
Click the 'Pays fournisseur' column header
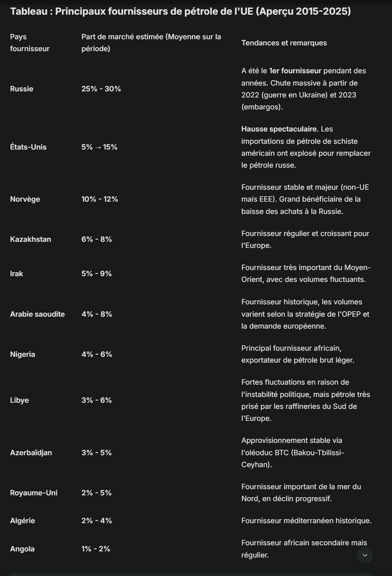pos(29,43)
